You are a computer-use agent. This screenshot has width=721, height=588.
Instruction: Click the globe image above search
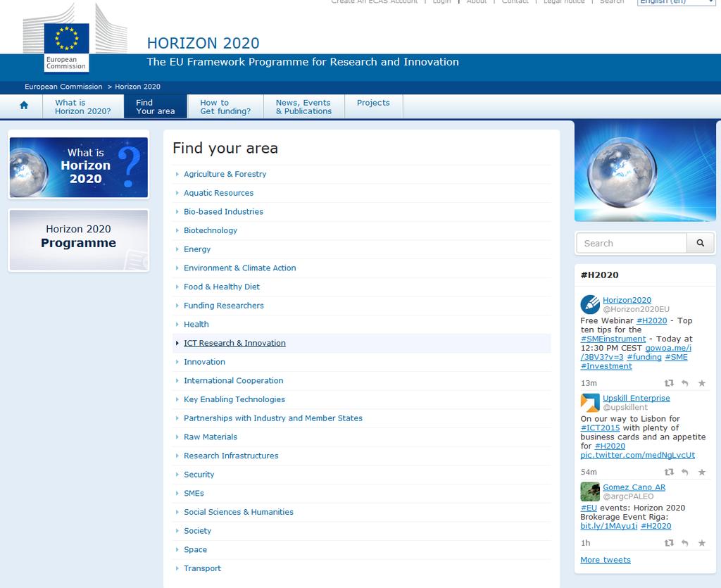click(645, 171)
